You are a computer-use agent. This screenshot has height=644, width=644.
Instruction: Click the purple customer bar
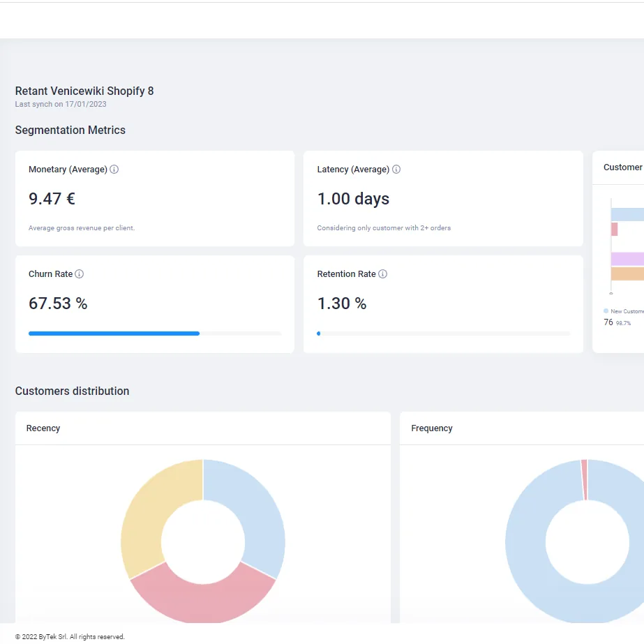tap(627, 259)
